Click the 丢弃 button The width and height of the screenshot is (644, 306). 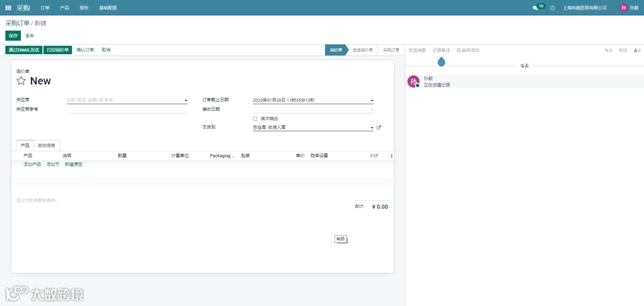30,36
